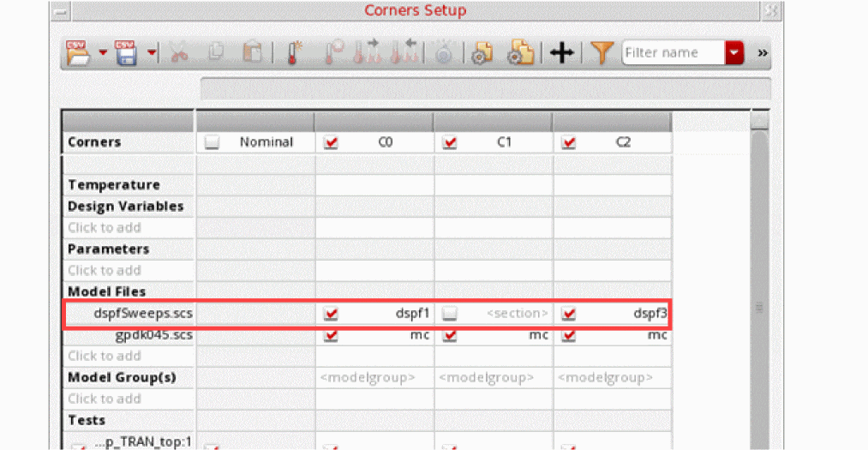Image resolution: width=868 pixels, height=450 pixels.
Task: Show more toolbar items with double chevron
Action: coord(763,52)
